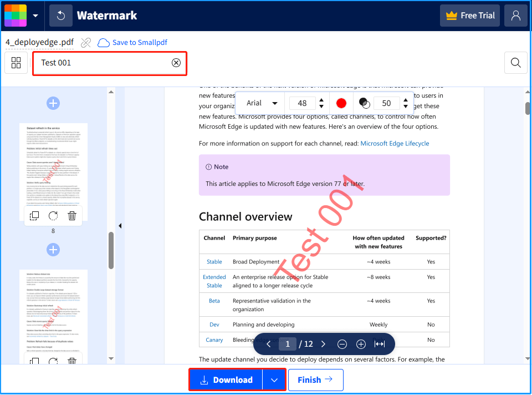This screenshot has width=532, height=395.
Task: Click thumbnail panel scroll up arrow
Action: [111, 92]
